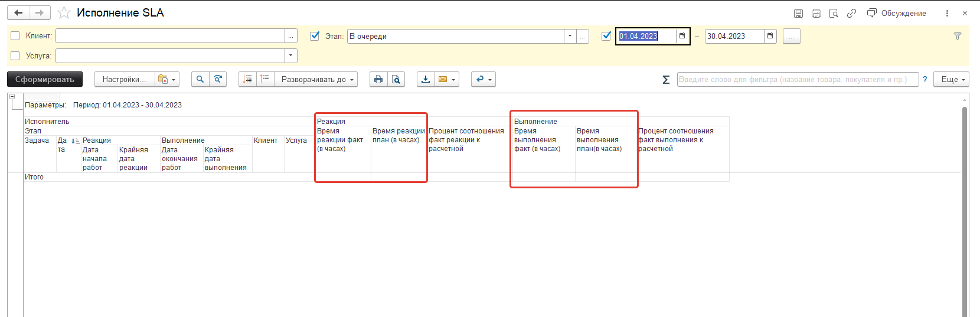Add report to favorites with star icon
Viewport: 980px width, 317px height.
pos(64,13)
